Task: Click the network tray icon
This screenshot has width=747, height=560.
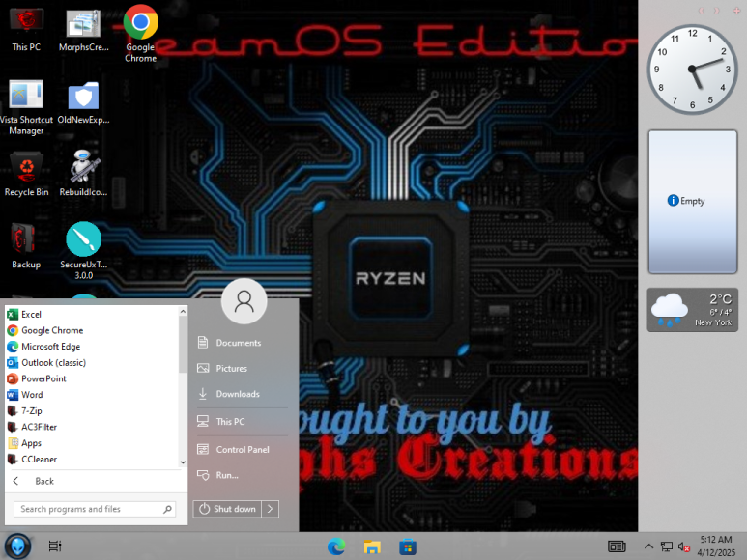Action: pyautogui.click(x=667, y=546)
